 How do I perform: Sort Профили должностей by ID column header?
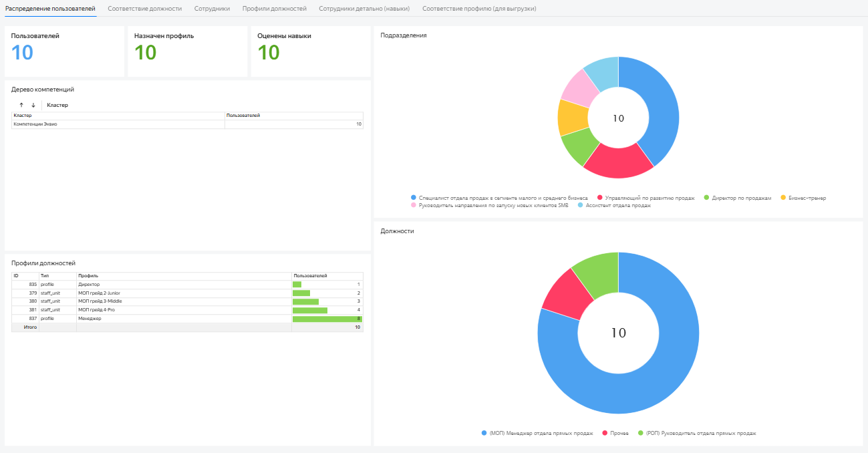[16, 275]
